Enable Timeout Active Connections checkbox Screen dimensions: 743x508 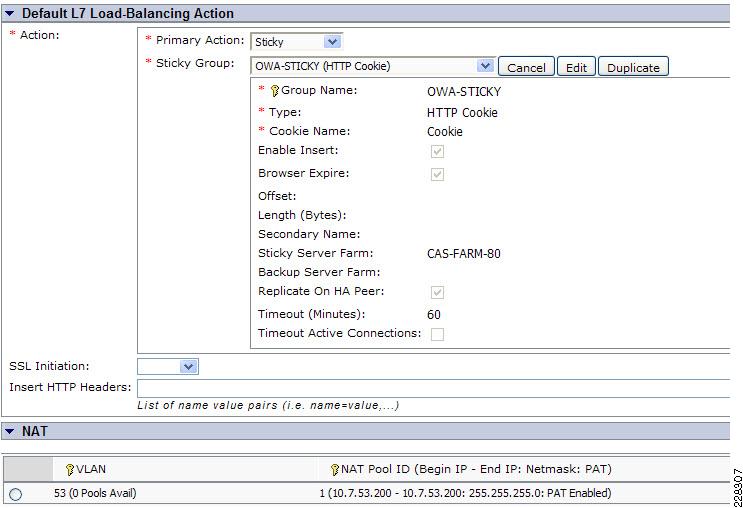(437, 335)
